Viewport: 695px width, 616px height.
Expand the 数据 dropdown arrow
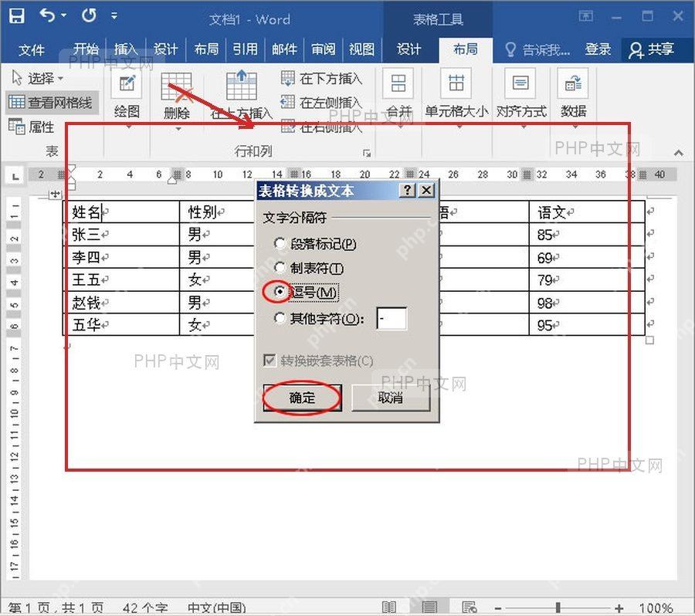[x=575, y=127]
